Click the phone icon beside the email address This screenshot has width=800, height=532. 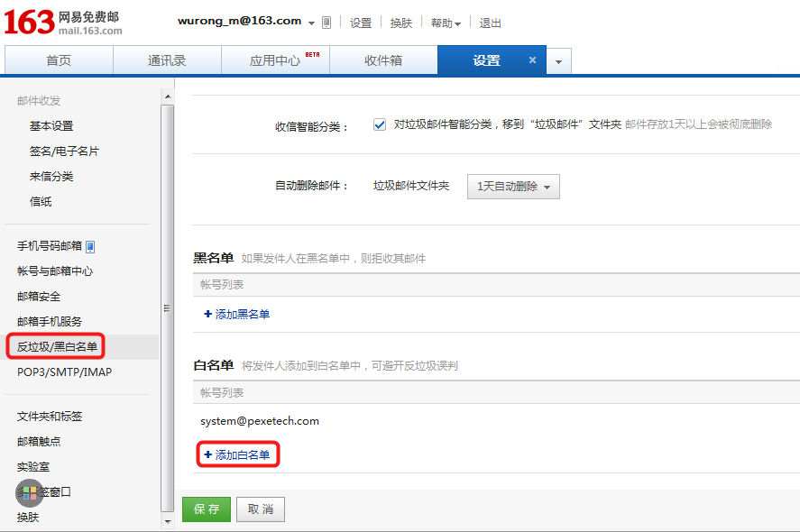tap(326, 23)
